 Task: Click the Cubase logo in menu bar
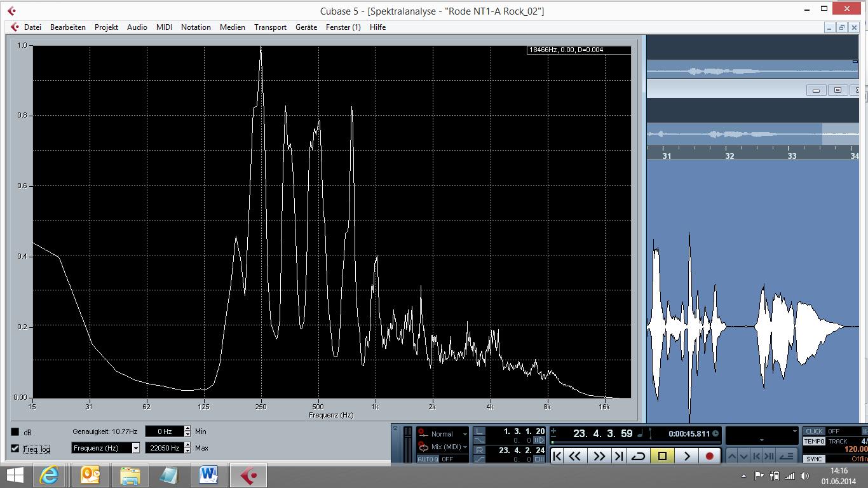pos(15,27)
